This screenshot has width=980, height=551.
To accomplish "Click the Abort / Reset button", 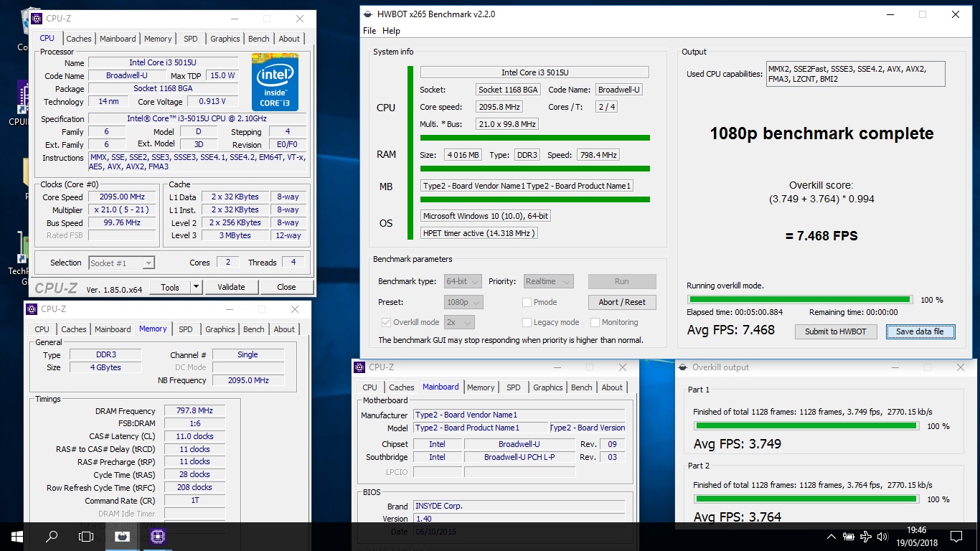I will [x=622, y=302].
